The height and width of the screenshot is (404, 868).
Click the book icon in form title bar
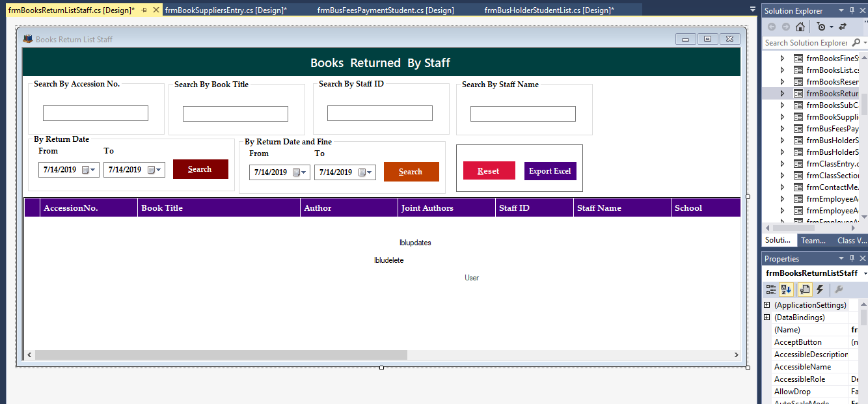pyautogui.click(x=28, y=39)
